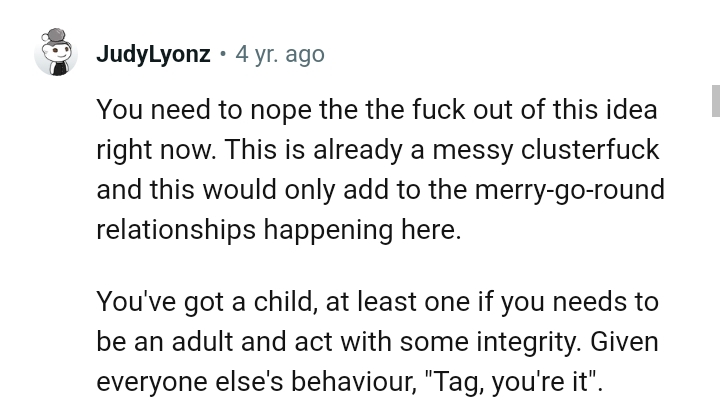This screenshot has width=720, height=417.
Task: Click the dot separator beside the username
Action: (223, 54)
